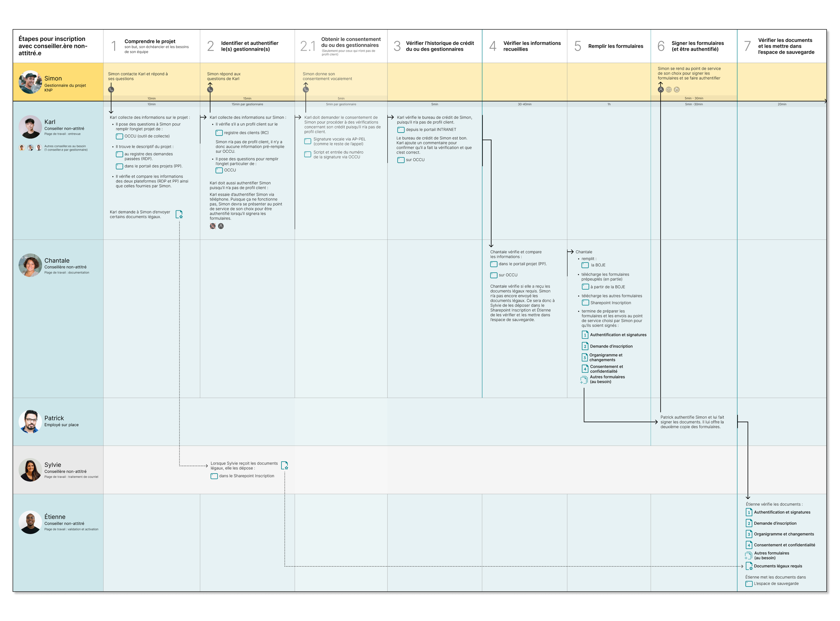Screen dimensions: 840x621
Task: Expand the numbered badge 1 Authentification et signatures
Action: (x=585, y=335)
